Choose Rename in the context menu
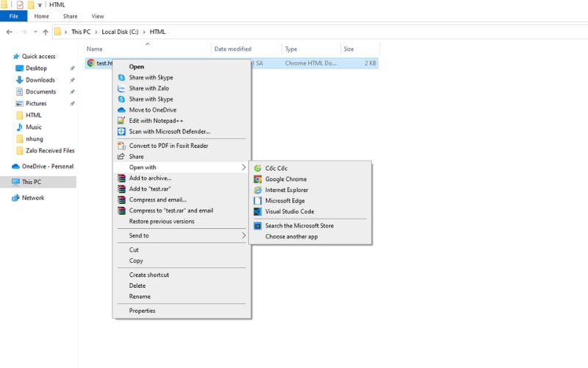 [140, 297]
